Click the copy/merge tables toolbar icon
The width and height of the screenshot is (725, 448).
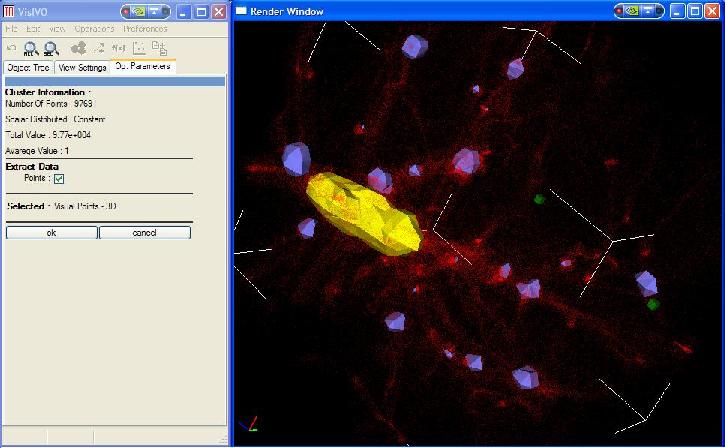click(x=159, y=48)
